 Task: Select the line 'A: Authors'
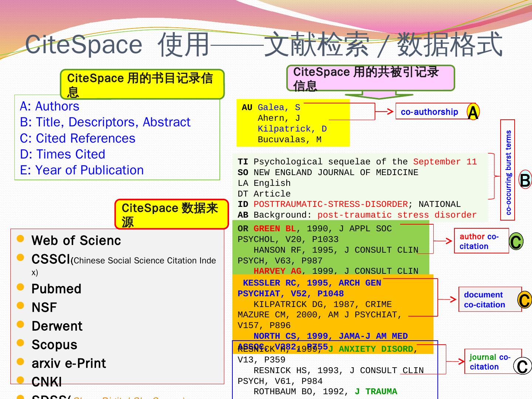50,106
